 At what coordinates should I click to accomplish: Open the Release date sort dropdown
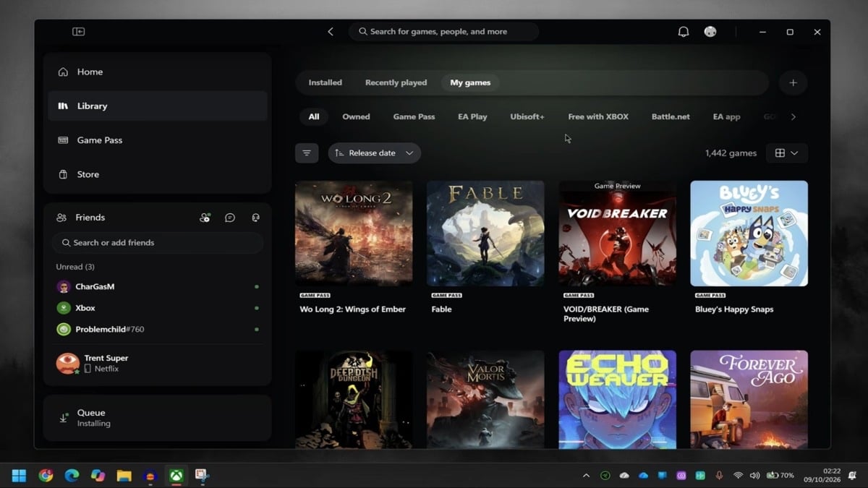click(375, 153)
